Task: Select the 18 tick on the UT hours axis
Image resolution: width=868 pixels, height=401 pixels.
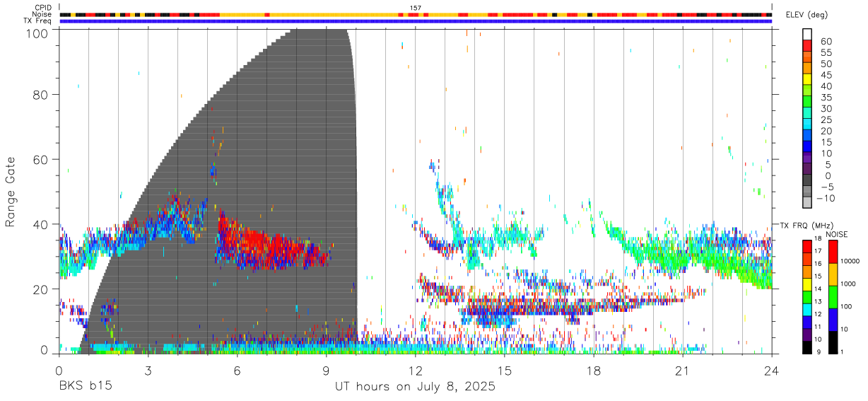Action: tap(594, 371)
